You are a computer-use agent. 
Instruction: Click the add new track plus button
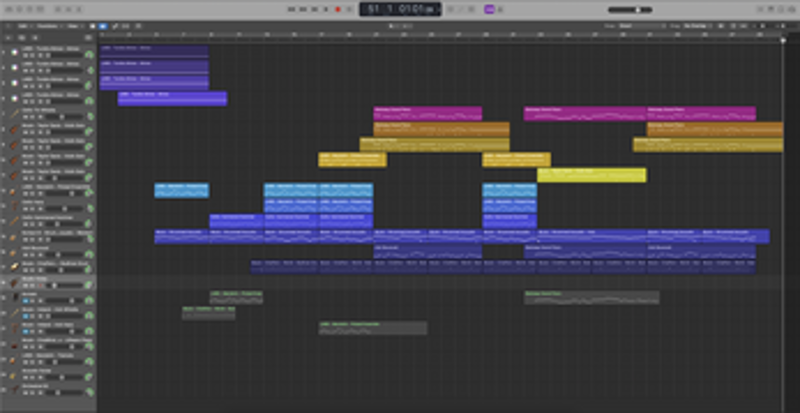pyautogui.click(x=6, y=39)
